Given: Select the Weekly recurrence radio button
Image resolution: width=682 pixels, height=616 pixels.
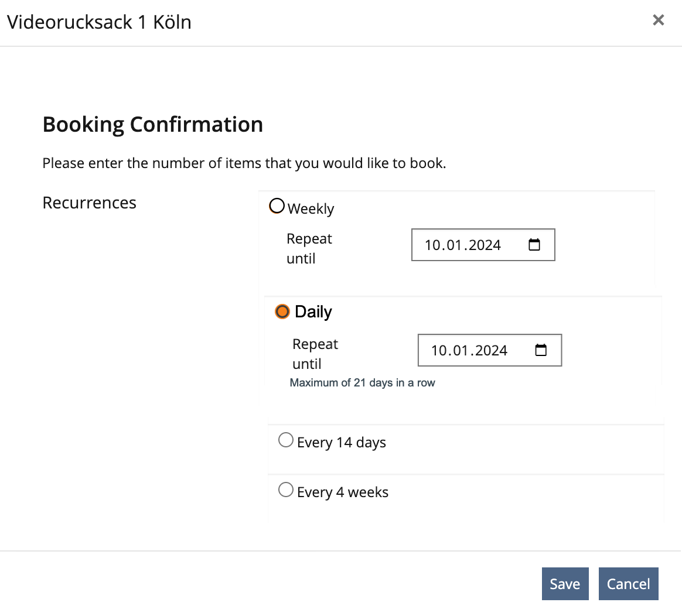Looking at the screenshot, I should (277, 206).
